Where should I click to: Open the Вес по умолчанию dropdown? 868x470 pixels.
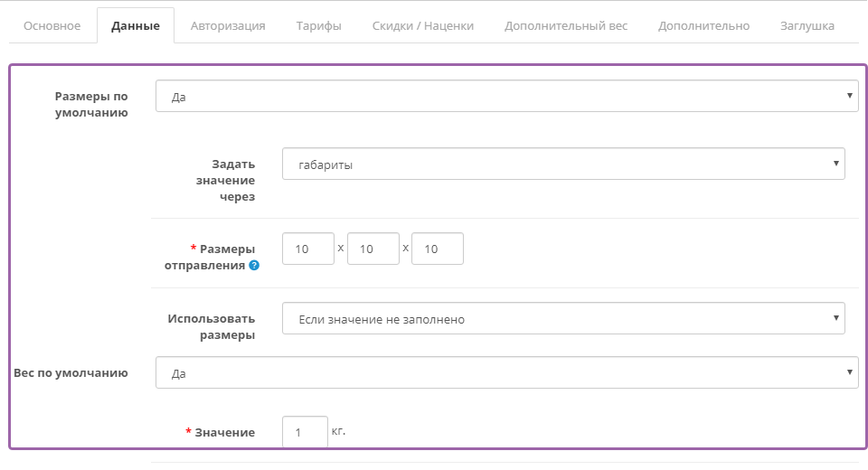pyautogui.click(x=506, y=372)
